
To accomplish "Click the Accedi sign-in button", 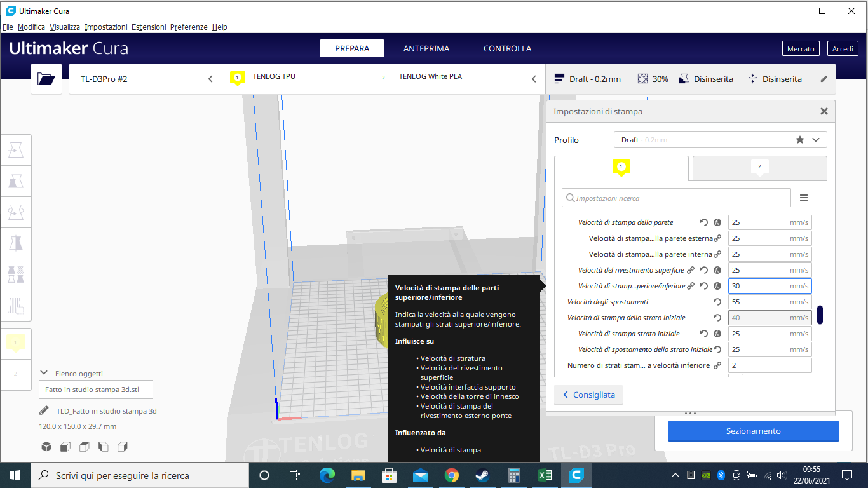I will [x=843, y=49].
